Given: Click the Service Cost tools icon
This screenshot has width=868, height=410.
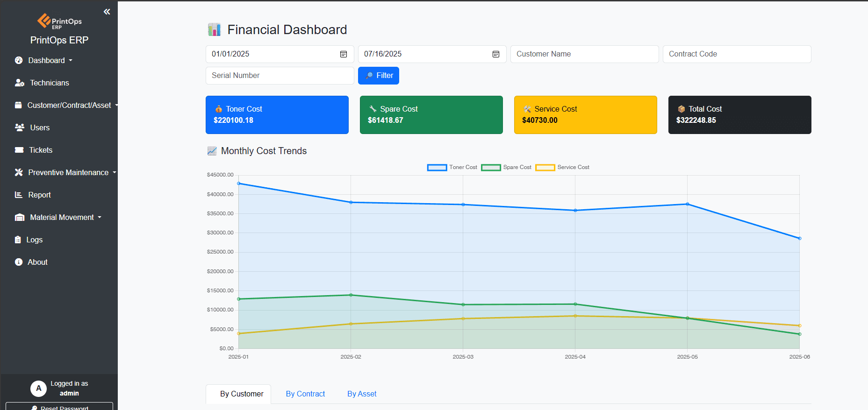Looking at the screenshot, I should point(527,109).
